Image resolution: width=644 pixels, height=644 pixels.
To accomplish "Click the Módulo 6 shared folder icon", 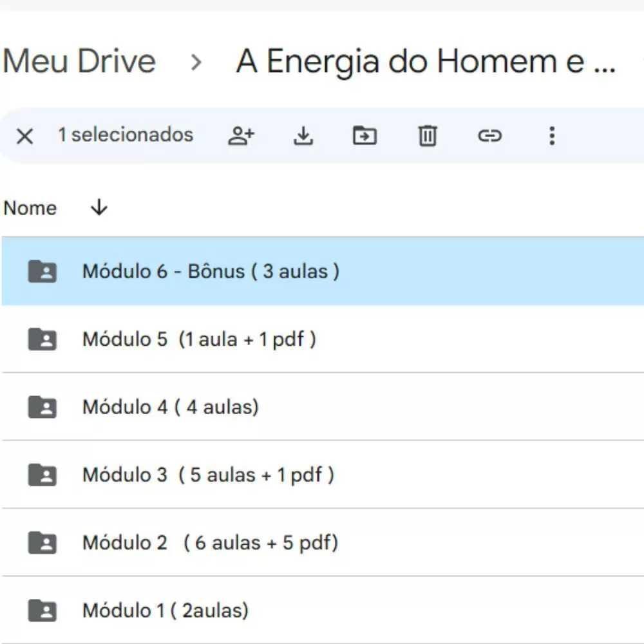I will click(43, 271).
